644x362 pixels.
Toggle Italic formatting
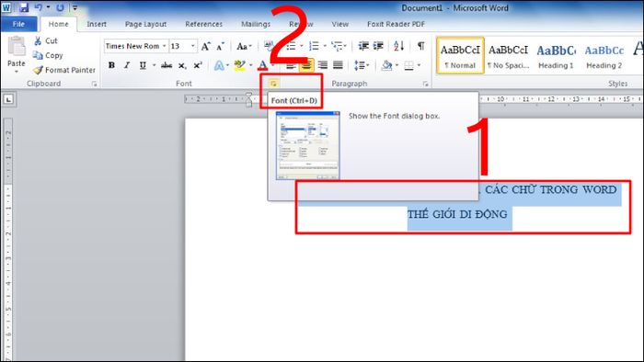127,65
